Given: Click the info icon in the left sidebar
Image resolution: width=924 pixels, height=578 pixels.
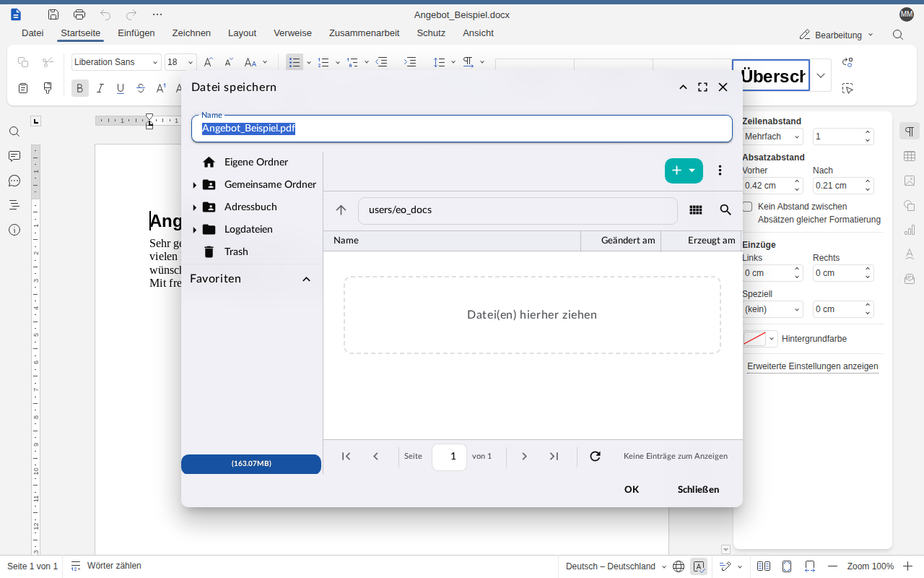Looking at the screenshot, I should pyautogui.click(x=14, y=230).
